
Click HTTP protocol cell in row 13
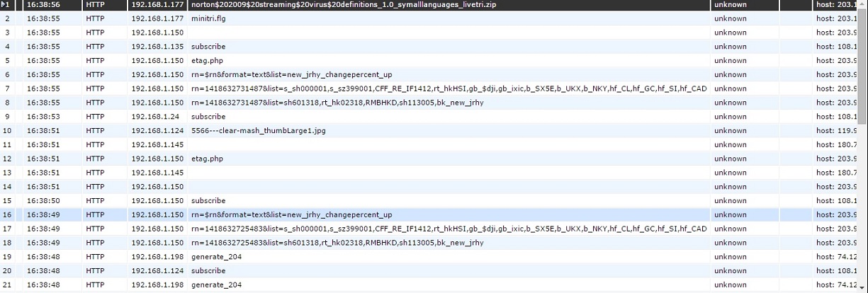coord(95,173)
